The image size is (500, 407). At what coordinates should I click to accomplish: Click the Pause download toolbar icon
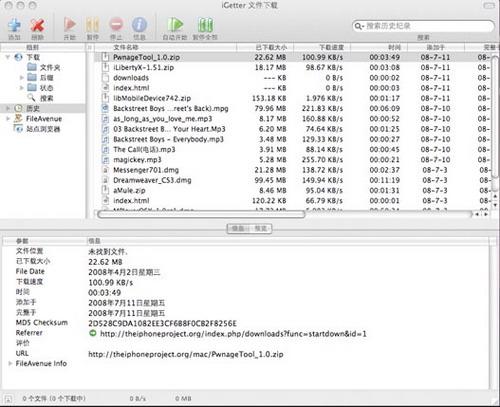click(92, 25)
